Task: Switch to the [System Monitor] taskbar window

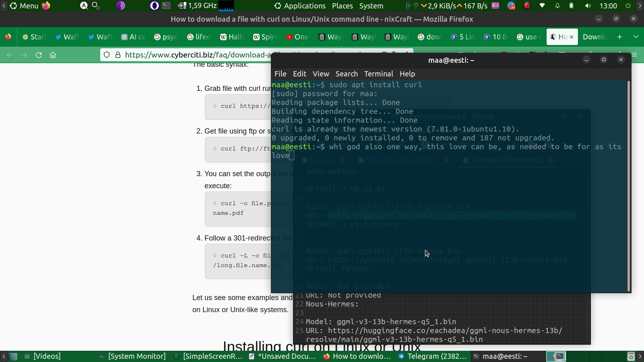Action: tap(133, 356)
